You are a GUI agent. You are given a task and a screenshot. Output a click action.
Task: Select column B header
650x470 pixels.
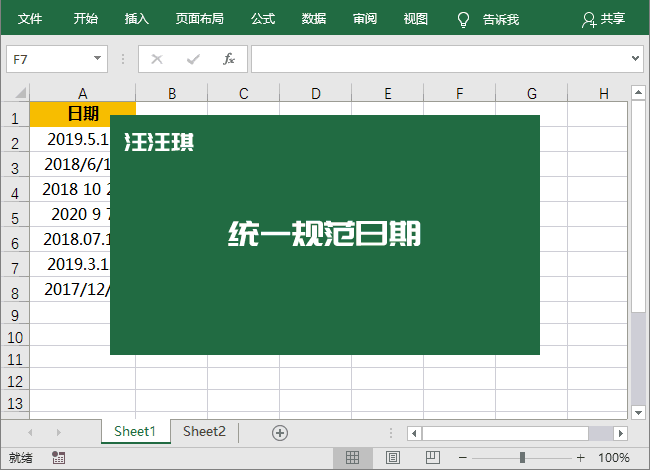point(172,93)
